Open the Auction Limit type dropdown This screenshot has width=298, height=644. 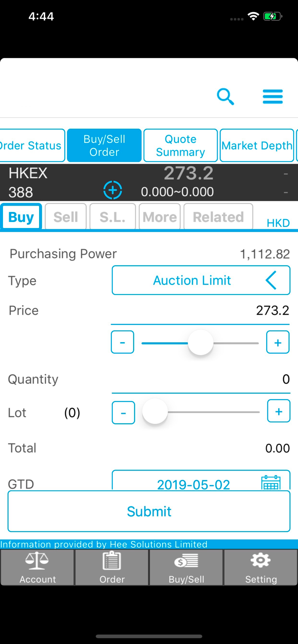(x=200, y=280)
